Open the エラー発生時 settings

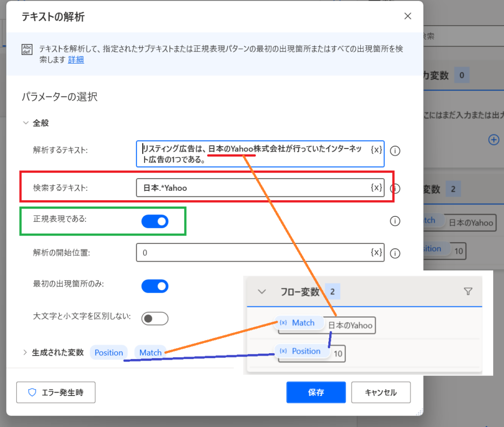[x=56, y=392]
